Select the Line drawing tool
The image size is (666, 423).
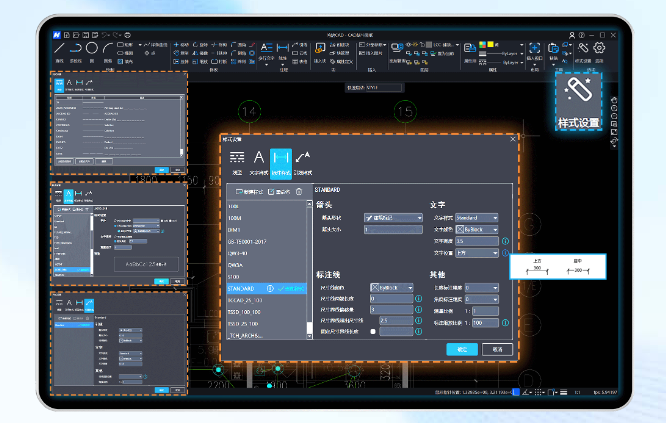60,47
